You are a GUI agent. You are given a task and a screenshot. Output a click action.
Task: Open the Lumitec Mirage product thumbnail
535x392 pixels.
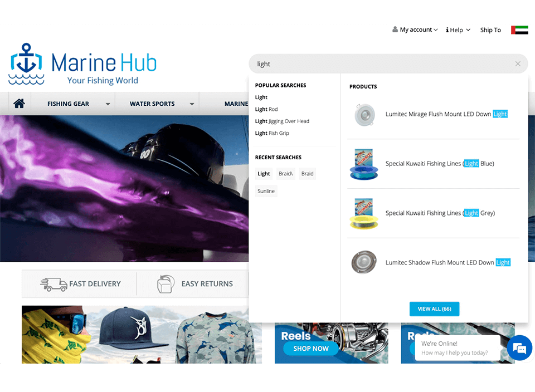[364, 114]
